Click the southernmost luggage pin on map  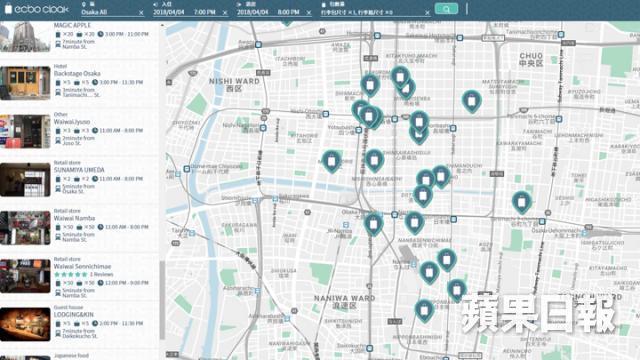(424, 311)
